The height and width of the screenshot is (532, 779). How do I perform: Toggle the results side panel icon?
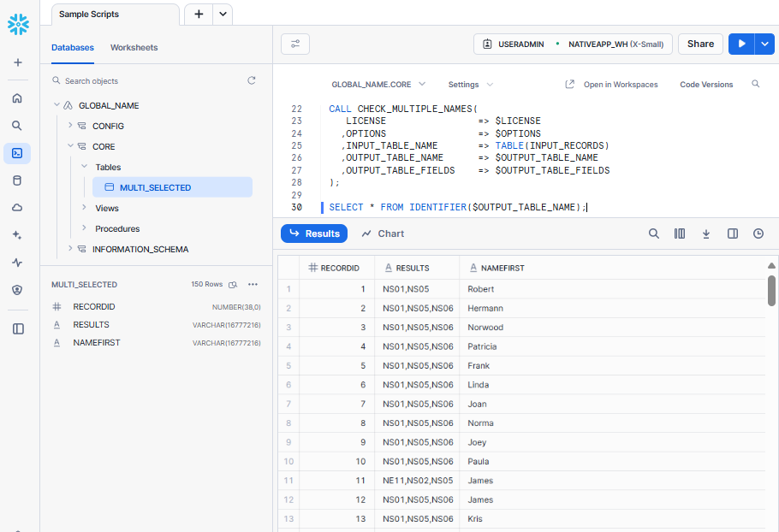pos(733,233)
